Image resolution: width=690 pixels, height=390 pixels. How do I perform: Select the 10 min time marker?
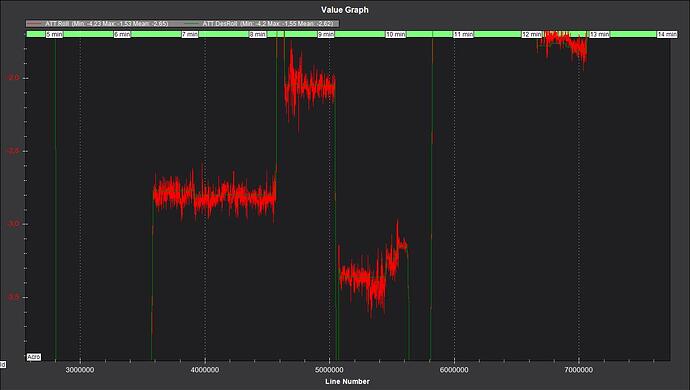[x=396, y=34]
